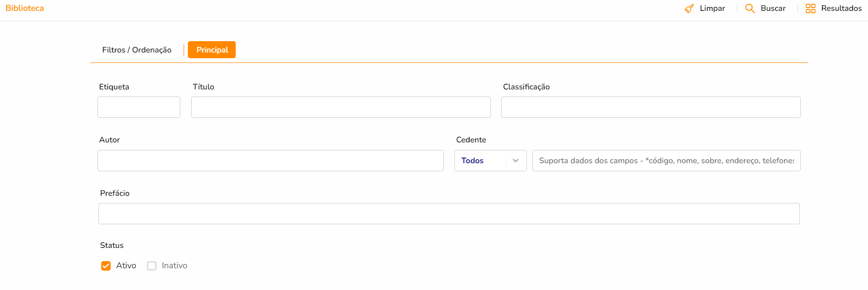Click inside the Autor field

[x=270, y=161]
